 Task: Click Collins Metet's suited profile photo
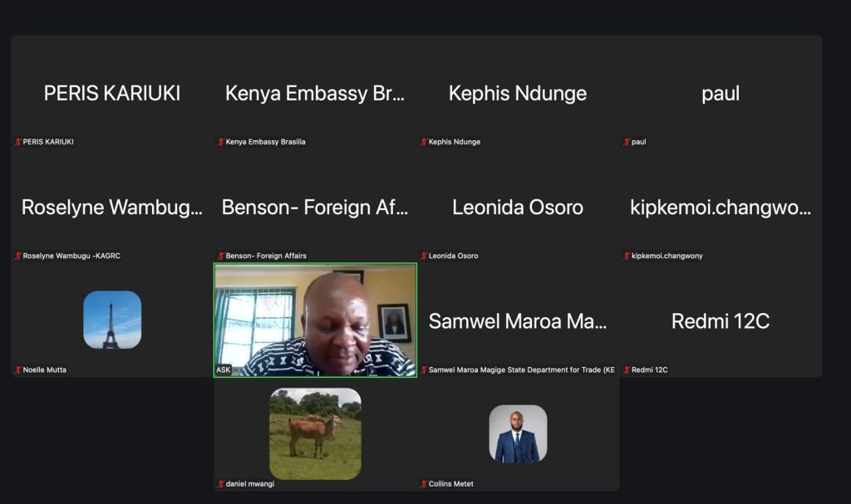518,433
